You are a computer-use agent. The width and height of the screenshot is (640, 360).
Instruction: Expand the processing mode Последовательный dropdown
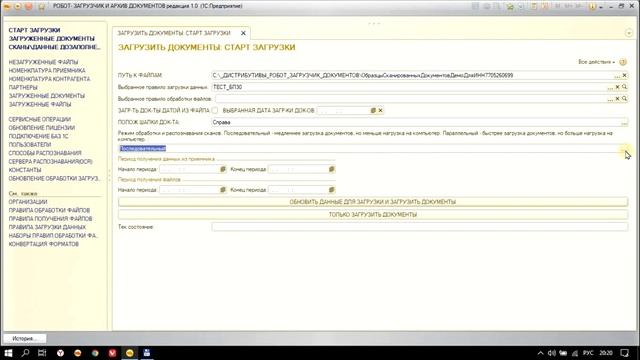[x=624, y=149]
